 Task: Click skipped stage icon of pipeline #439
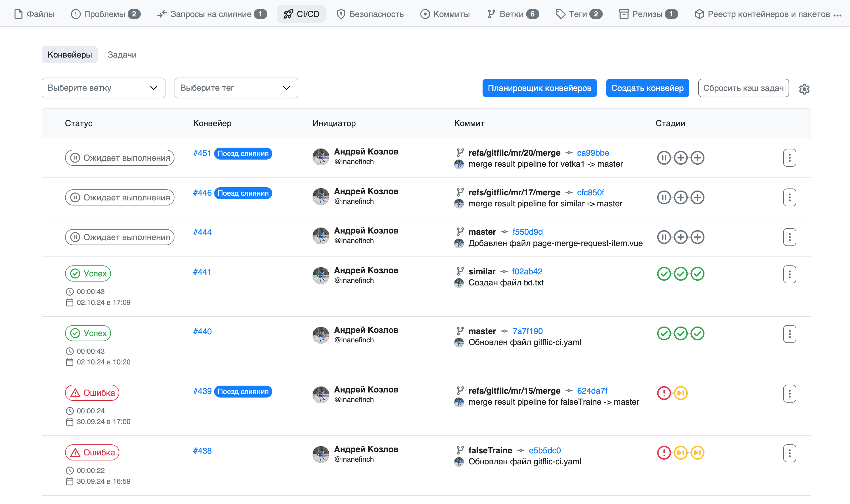pos(681,393)
